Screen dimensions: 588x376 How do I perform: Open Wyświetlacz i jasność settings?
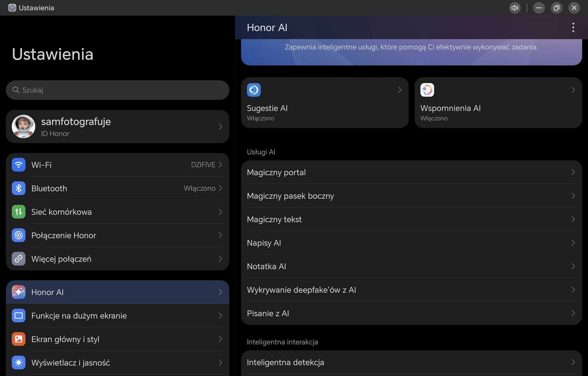click(x=118, y=362)
